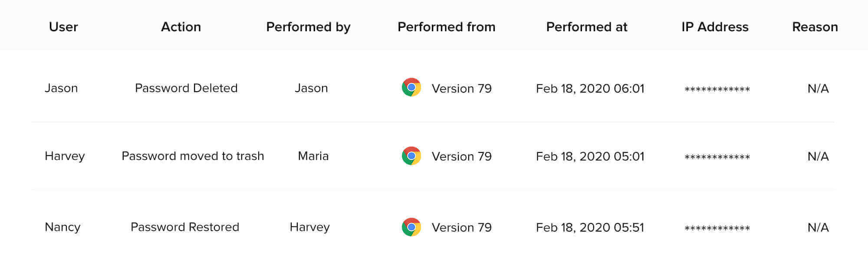Click user Nancy in the User column

click(x=62, y=227)
